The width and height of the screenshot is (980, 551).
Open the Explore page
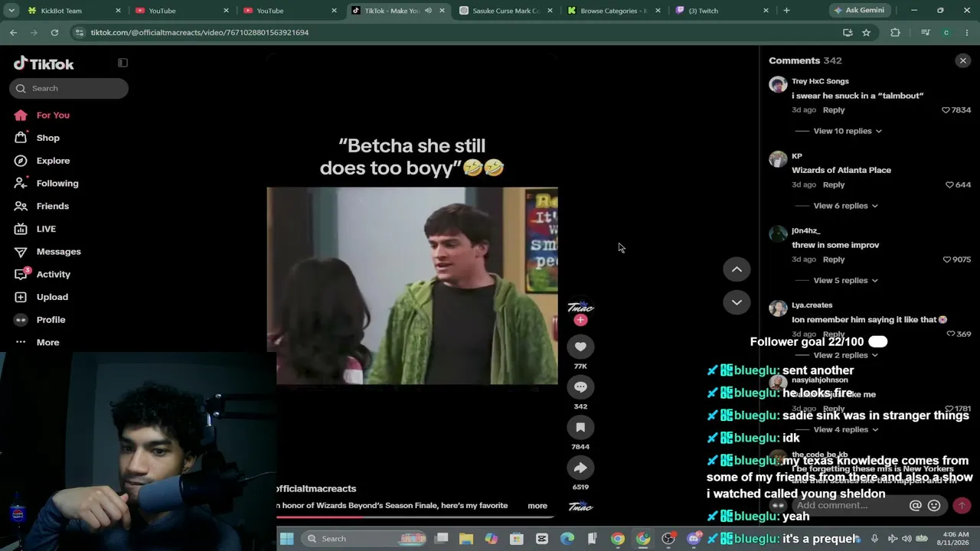53,161
